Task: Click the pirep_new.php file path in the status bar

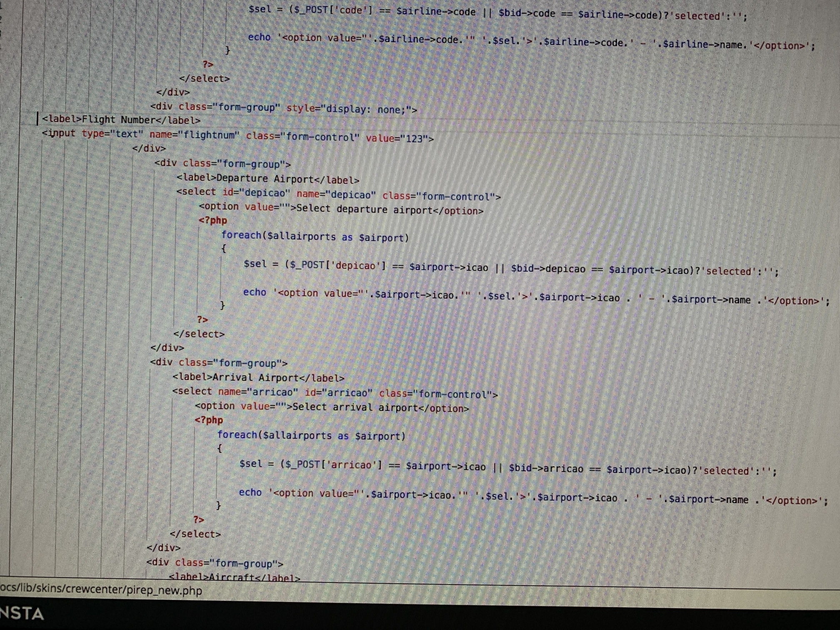Action: pos(101,590)
